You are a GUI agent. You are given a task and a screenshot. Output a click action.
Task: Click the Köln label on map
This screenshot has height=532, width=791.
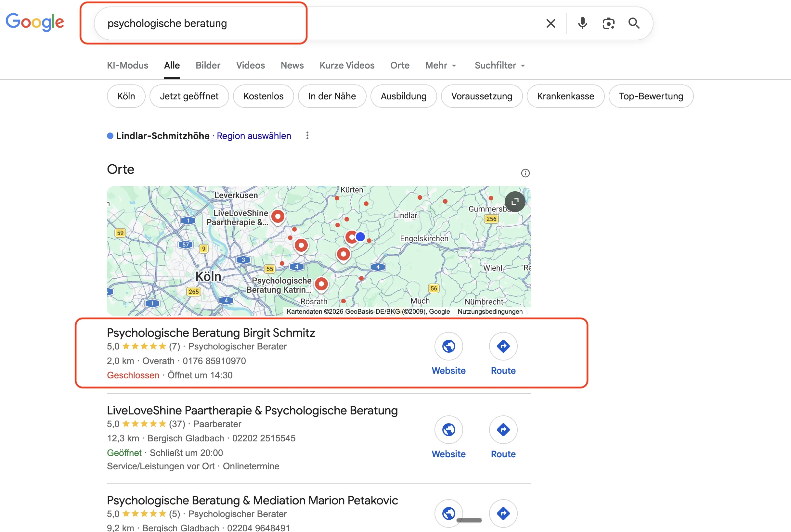pos(208,276)
